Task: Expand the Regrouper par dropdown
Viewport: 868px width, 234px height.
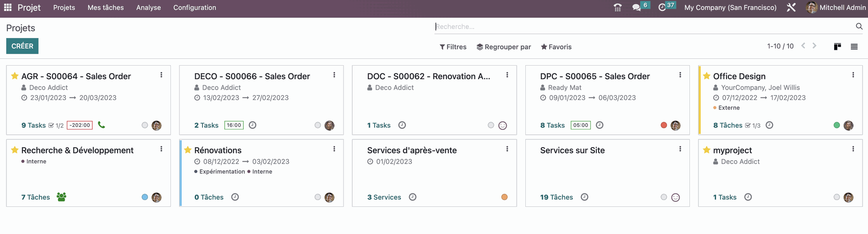Action: point(504,47)
